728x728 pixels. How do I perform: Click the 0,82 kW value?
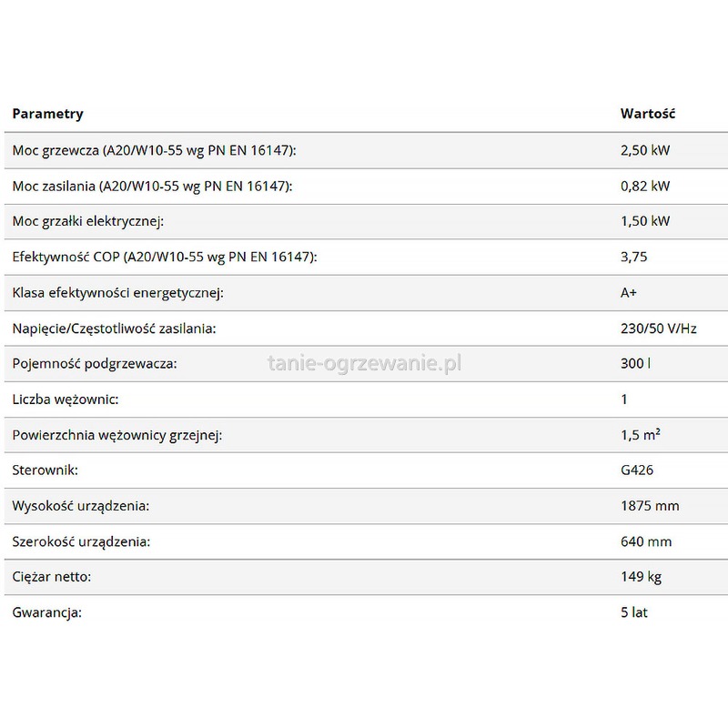click(644, 186)
